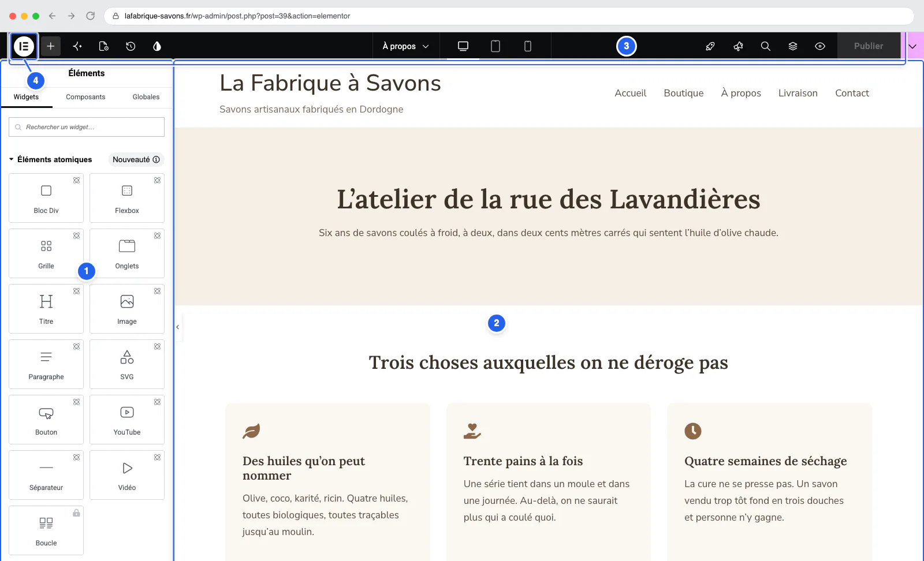Viewport: 924px width, 561px height.
Task: Reload the page in the browser
Action: [x=90, y=16]
